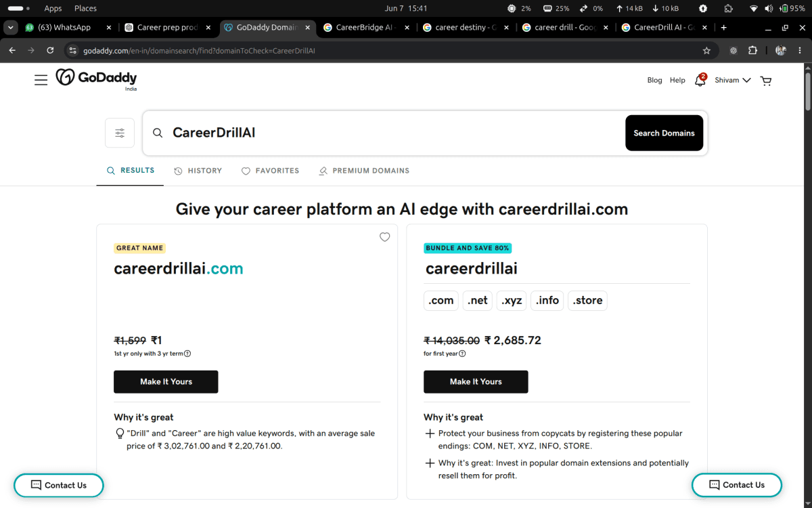Select the .com extension chip

(x=441, y=301)
